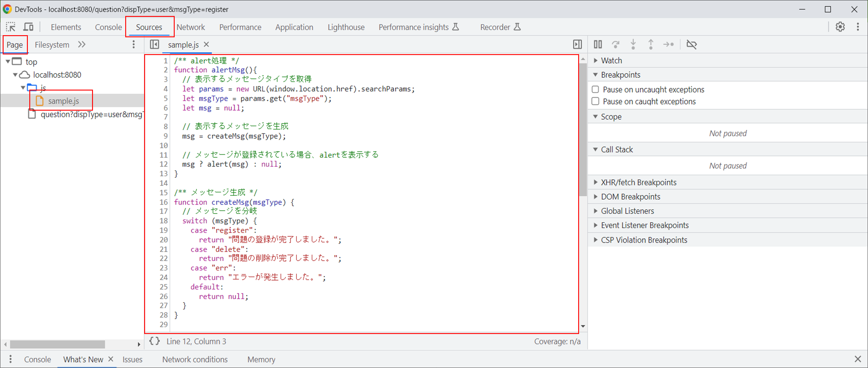Click the Step out of current function icon

[651, 44]
